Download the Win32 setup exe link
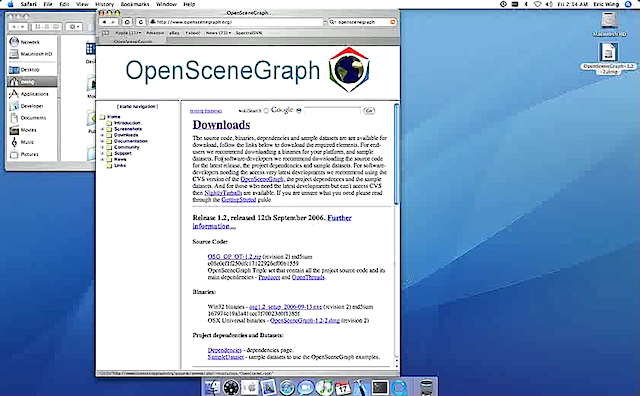This screenshot has width=640, height=396. (285, 307)
